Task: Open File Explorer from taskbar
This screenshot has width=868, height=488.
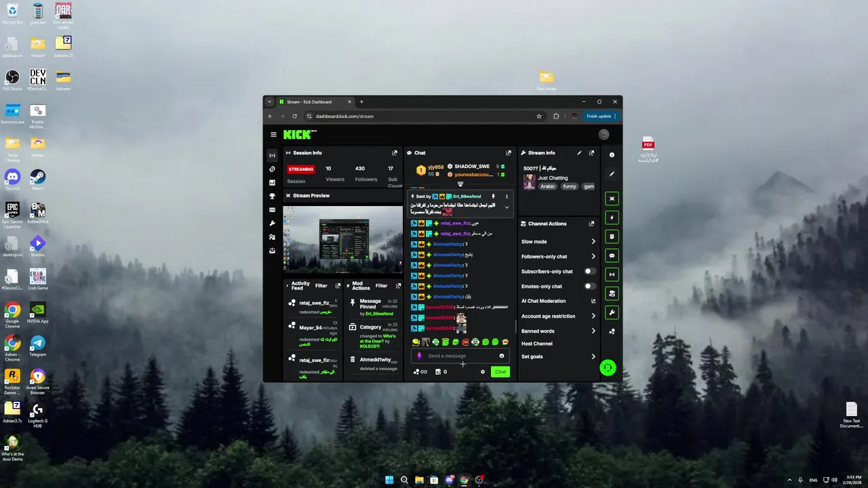Action: [419, 480]
